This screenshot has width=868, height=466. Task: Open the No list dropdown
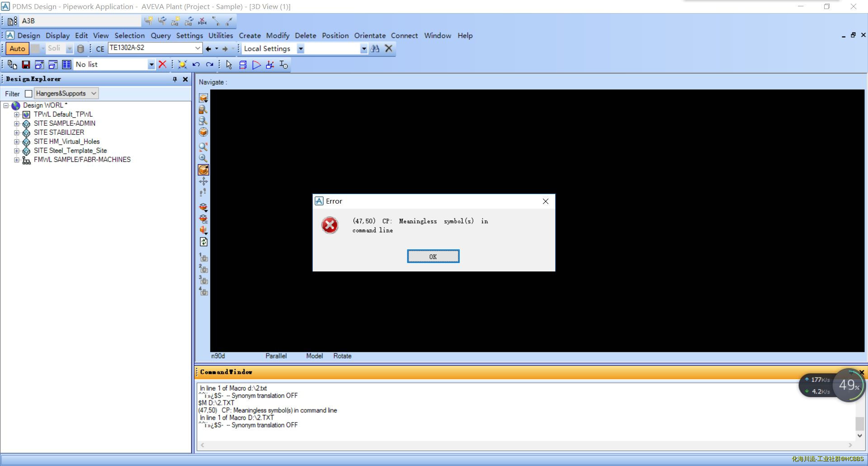[x=151, y=65]
